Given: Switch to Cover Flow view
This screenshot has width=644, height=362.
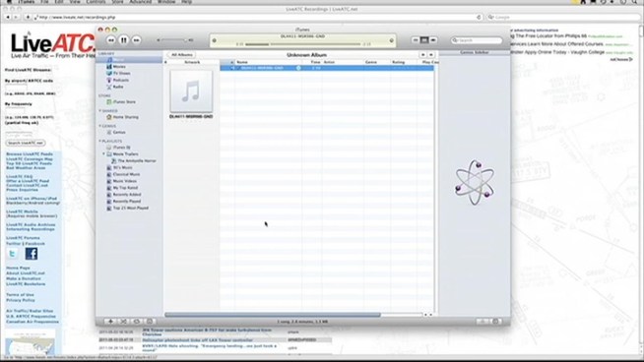Looking at the screenshot, I should 433,40.
